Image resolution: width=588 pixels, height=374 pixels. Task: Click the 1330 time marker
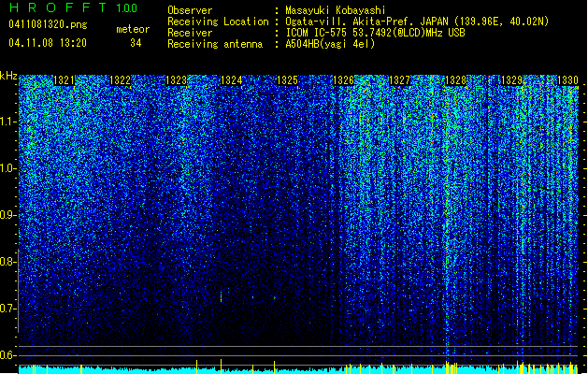coord(567,80)
